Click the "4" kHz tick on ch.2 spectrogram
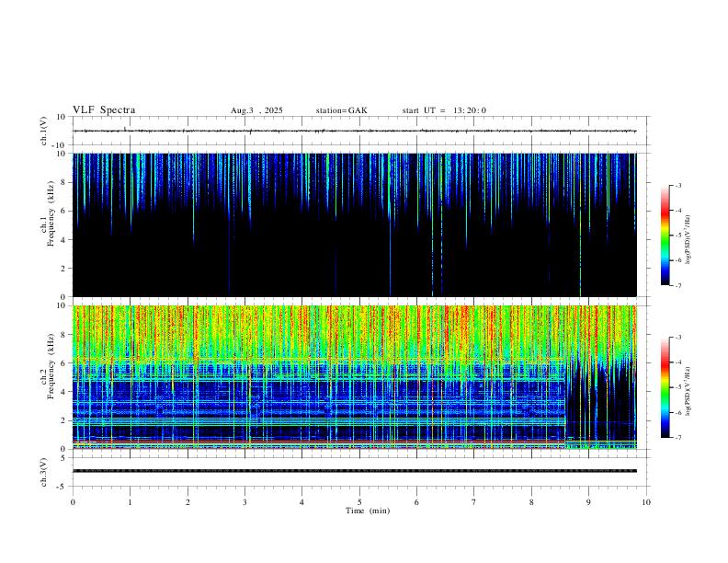This screenshot has height=563, width=728. [63, 392]
